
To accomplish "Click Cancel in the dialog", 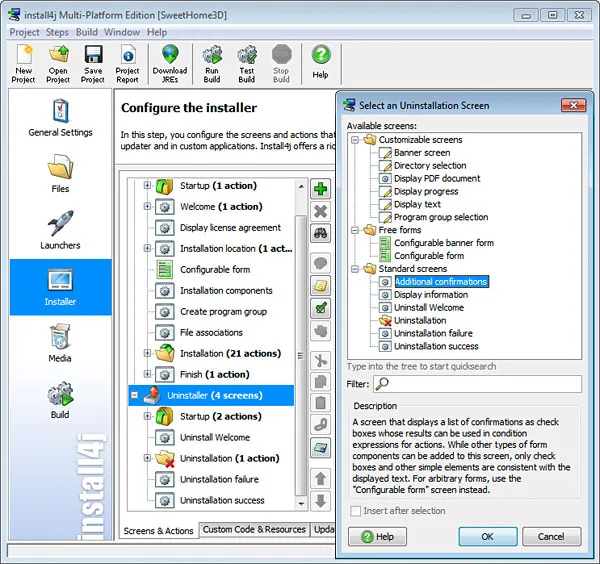I will [551, 536].
